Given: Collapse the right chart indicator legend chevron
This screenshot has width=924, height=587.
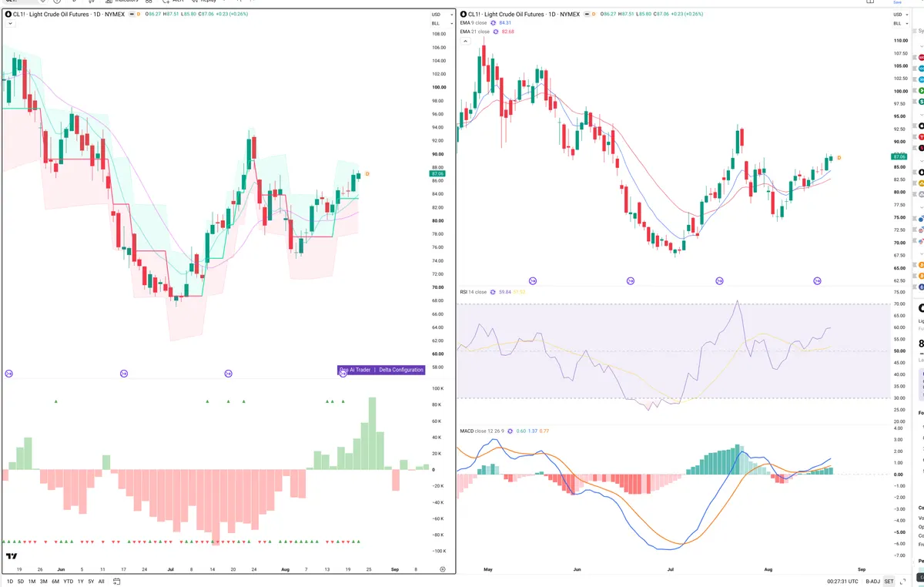Looking at the screenshot, I should (x=465, y=41).
